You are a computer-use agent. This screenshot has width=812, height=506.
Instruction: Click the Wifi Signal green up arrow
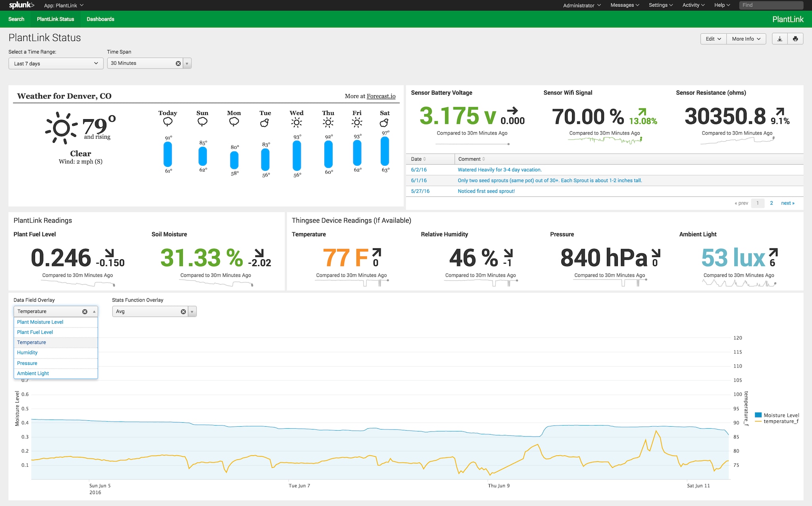tap(642, 112)
